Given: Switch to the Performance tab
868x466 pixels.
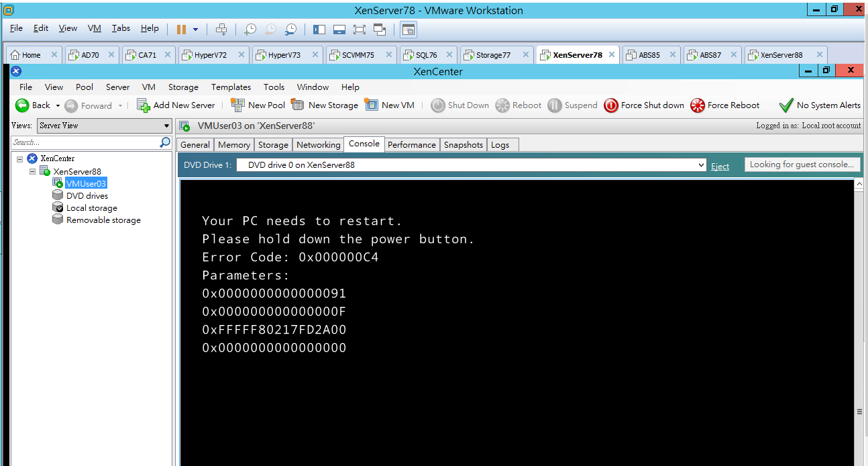Looking at the screenshot, I should [x=412, y=145].
